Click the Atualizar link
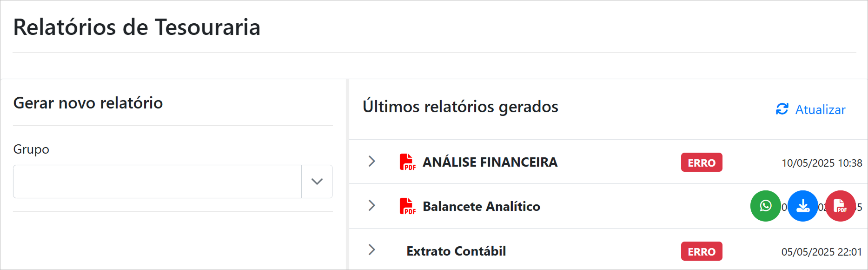 point(820,110)
